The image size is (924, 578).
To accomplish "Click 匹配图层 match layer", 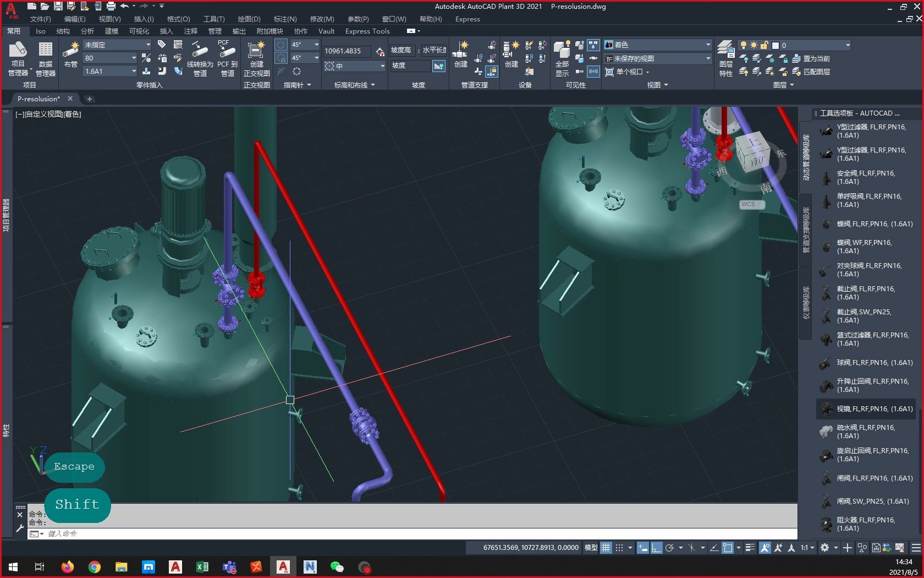I will [x=811, y=72].
